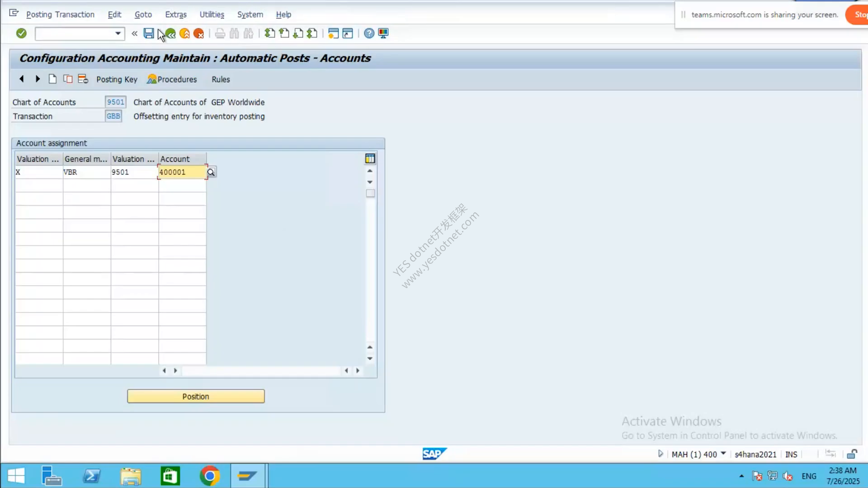Open the Utilities menu
Image resolution: width=868 pixels, height=488 pixels.
pyautogui.click(x=212, y=14)
